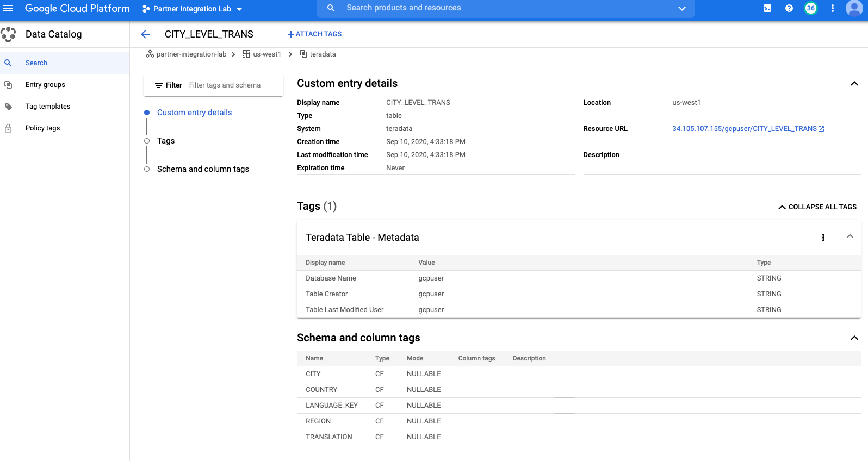Collapse the Custom entry details section
This screenshot has height=461, width=868.
pyautogui.click(x=854, y=84)
